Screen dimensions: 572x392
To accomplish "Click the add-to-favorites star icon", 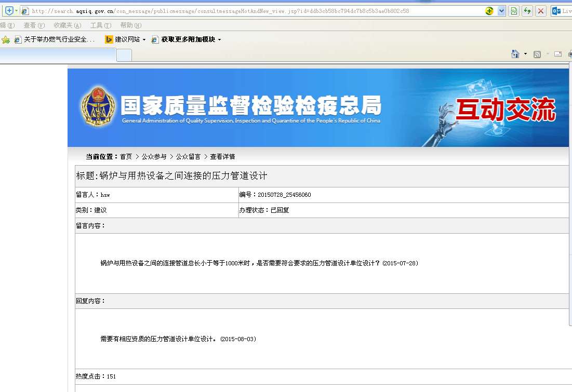I will (6, 39).
